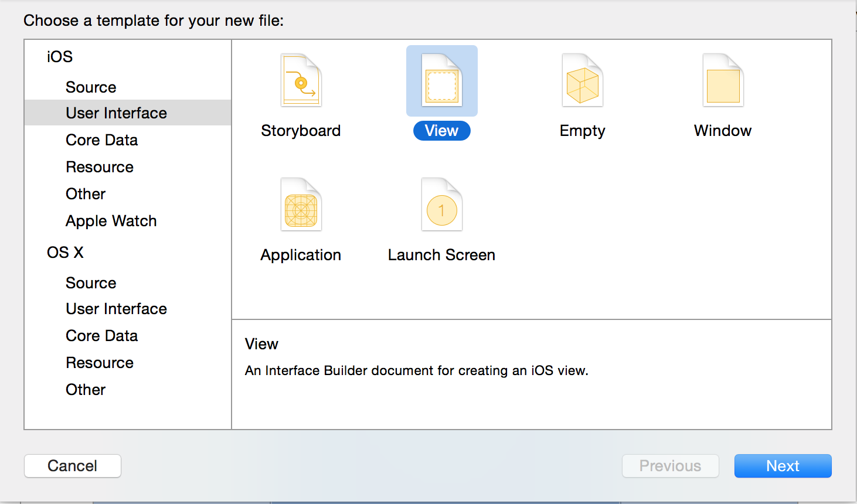Select the Storyboard template icon
The image size is (857, 504).
pyautogui.click(x=301, y=81)
